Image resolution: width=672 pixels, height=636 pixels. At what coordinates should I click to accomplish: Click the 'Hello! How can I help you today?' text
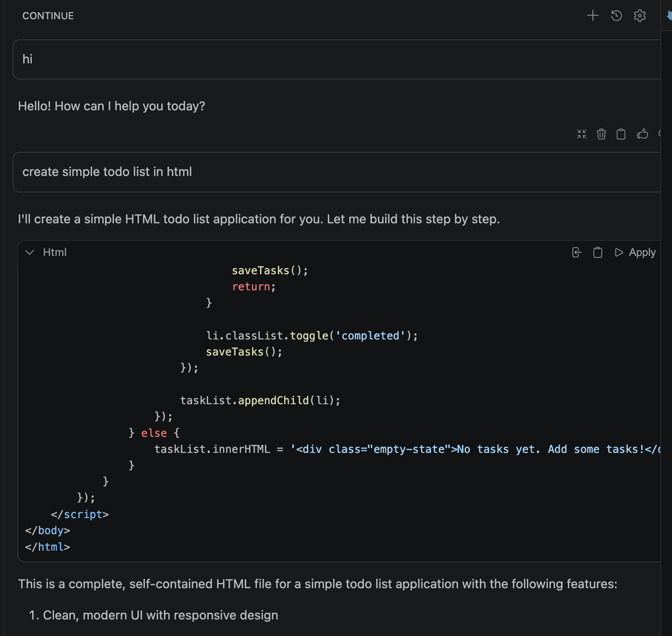[111, 106]
